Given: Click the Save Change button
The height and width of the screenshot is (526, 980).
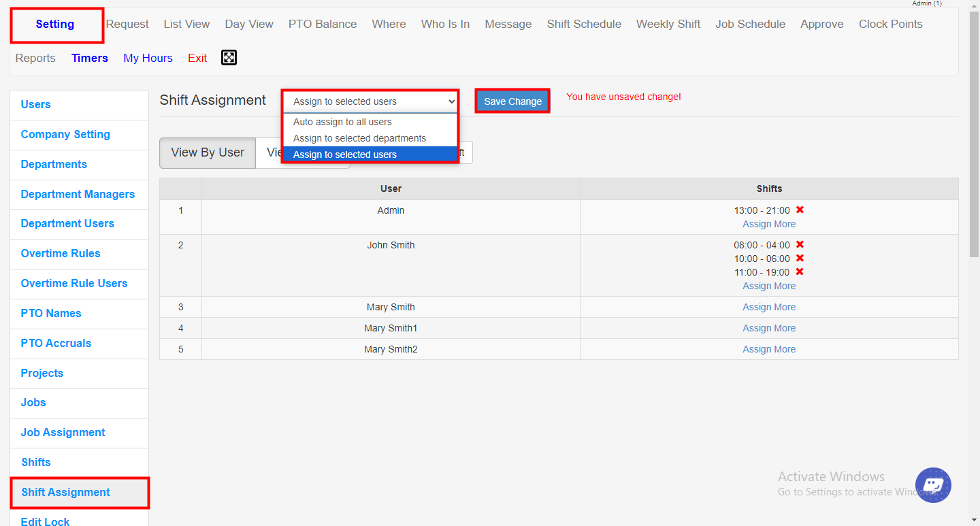Looking at the screenshot, I should 512,101.
